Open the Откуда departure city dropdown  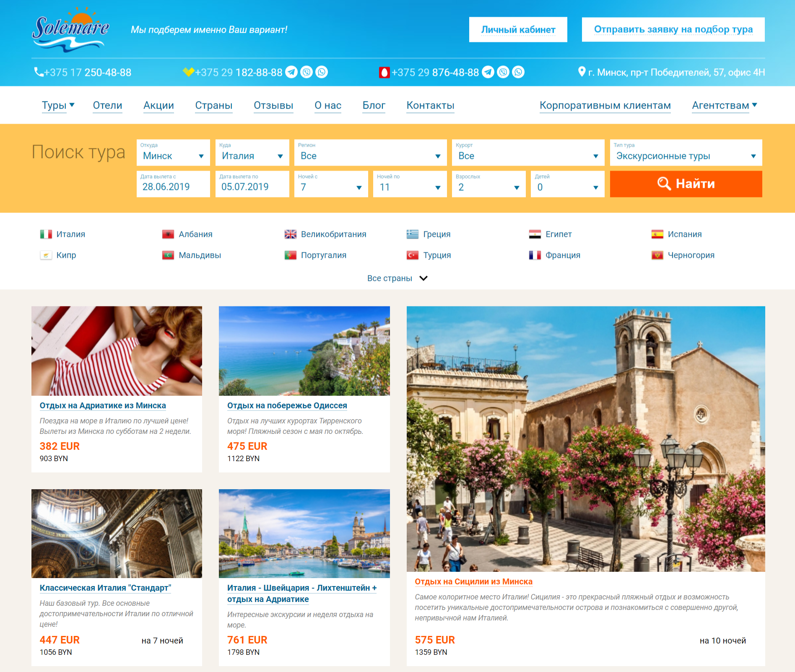coord(173,153)
